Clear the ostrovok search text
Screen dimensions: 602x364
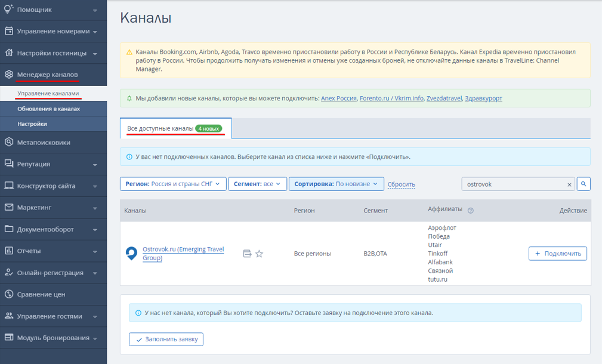[569, 185]
